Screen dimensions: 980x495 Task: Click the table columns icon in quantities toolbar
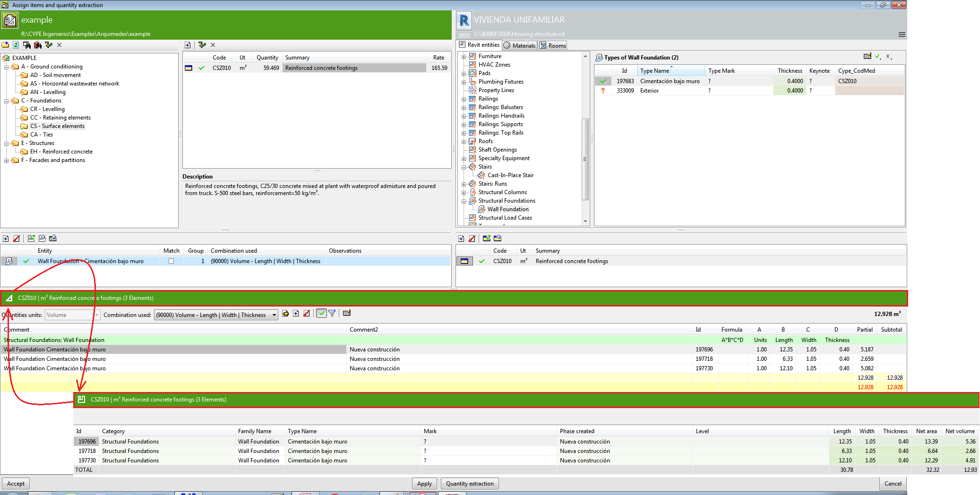[x=347, y=313]
